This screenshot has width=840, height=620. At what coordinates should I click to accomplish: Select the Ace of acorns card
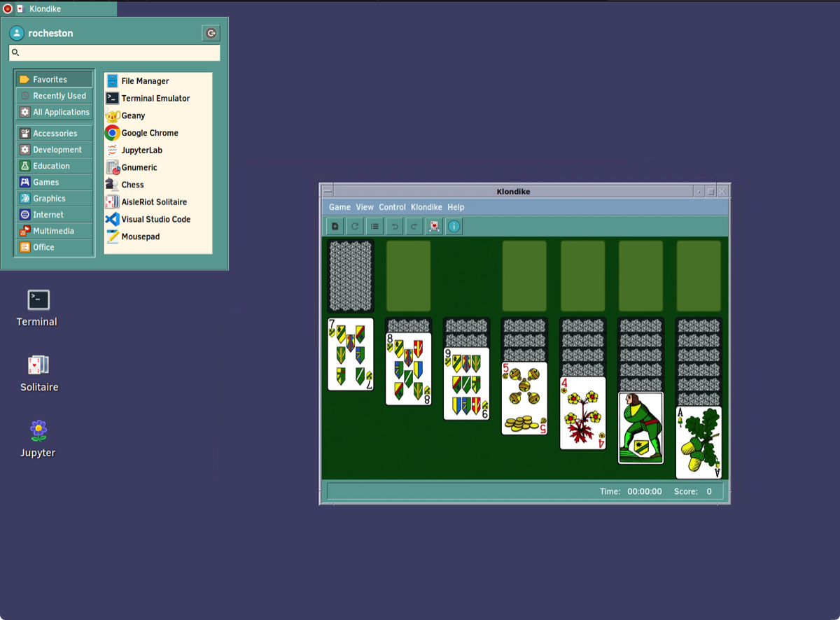pyautogui.click(x=699, y=442)
